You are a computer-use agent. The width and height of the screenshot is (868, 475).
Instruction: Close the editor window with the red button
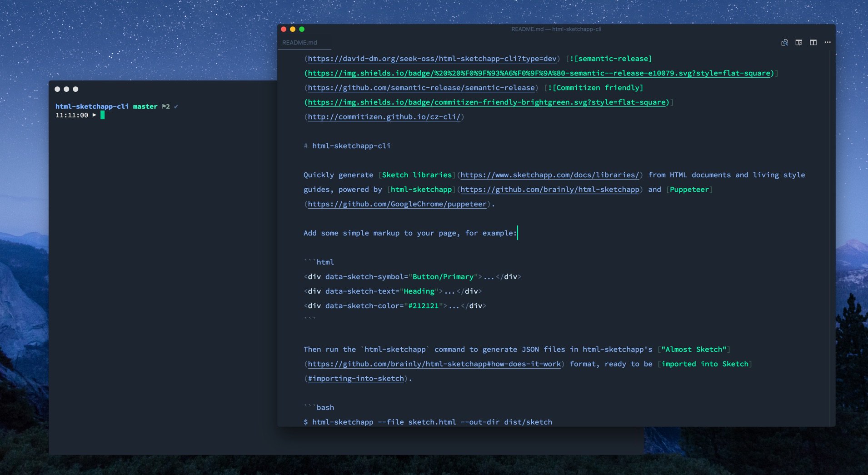tap(284, 29)
